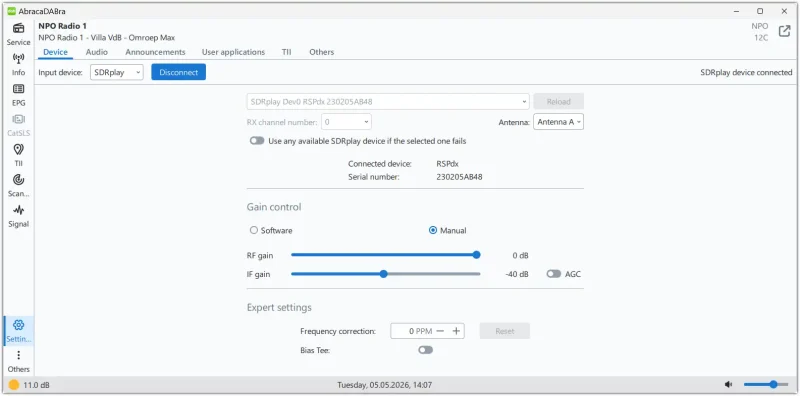Enable the AGC toggle
800x396 pixels.
click(554, 274)
